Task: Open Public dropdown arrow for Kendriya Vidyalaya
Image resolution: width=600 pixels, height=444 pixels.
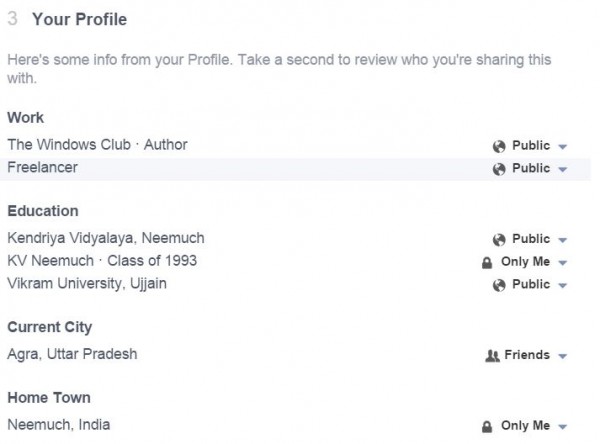Action: (562, 240)
